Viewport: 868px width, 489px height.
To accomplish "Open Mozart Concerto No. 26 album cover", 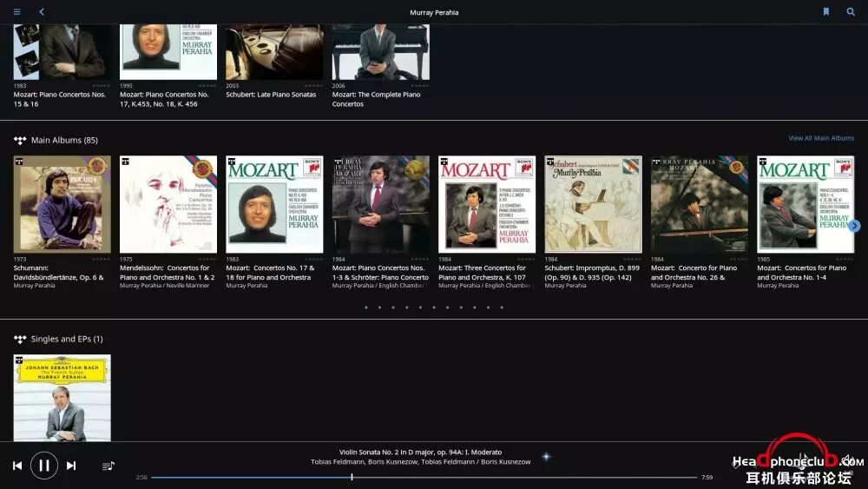I will coord(700,204).
